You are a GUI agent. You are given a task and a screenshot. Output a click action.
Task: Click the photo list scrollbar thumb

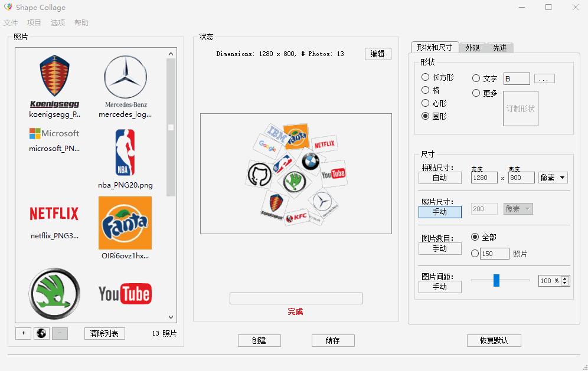171,127
